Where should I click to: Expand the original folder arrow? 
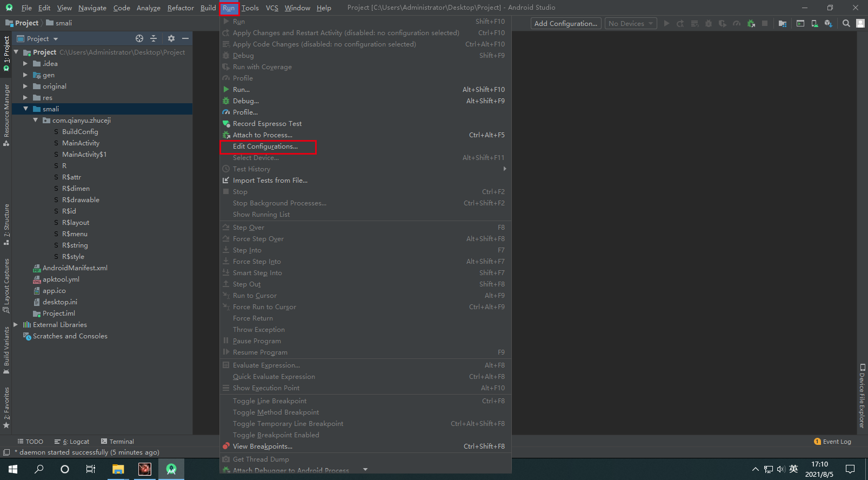click(25, 86)
